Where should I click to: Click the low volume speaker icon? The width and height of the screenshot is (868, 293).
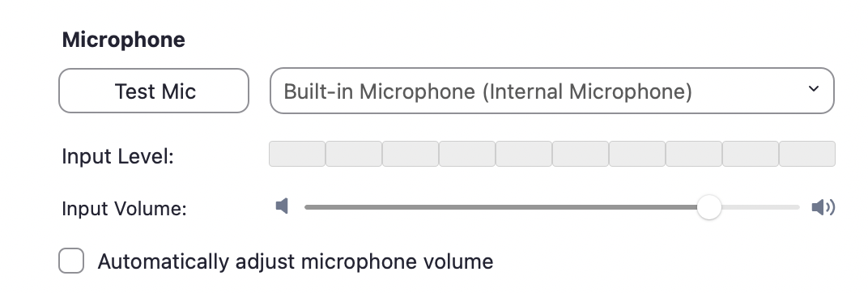click(283, 206)
